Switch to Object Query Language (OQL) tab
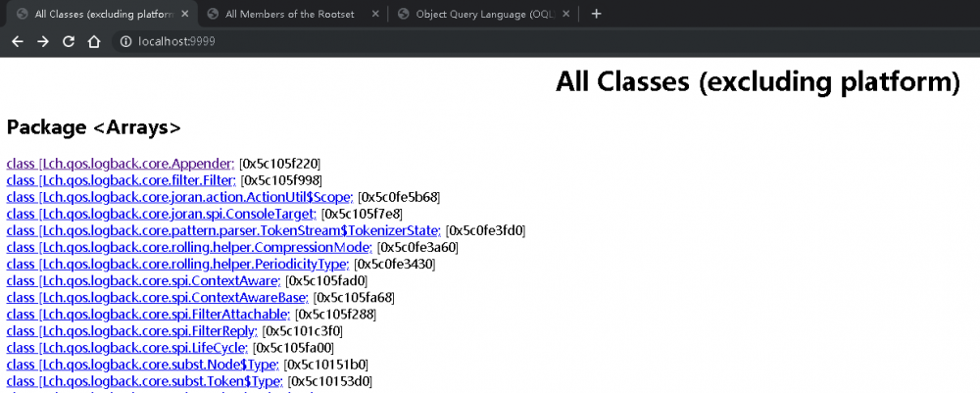Viewport: 980px width, 393px height. click(481, 14)
